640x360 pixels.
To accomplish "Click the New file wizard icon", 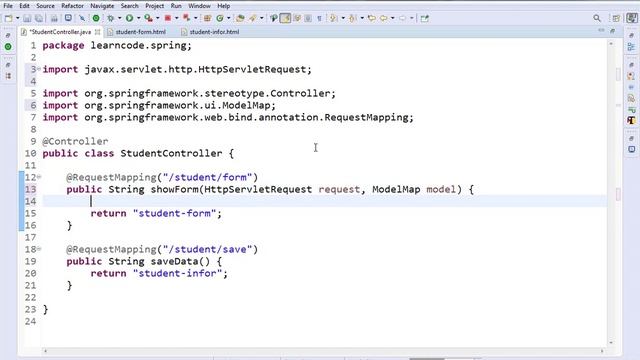I will coord(8,18).
